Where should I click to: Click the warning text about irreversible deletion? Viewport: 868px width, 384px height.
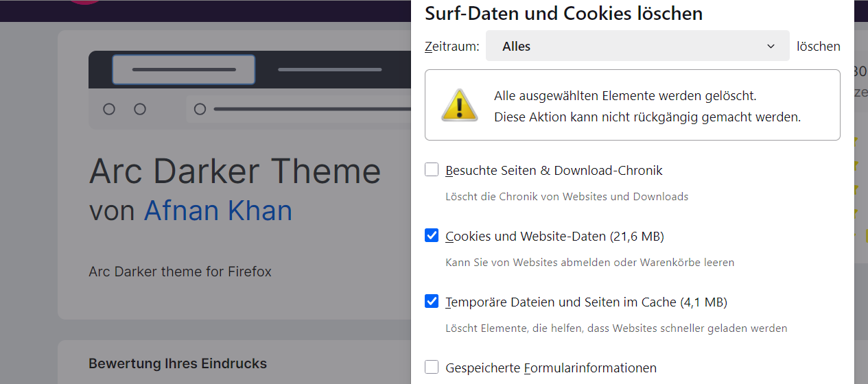coord(647,117)
